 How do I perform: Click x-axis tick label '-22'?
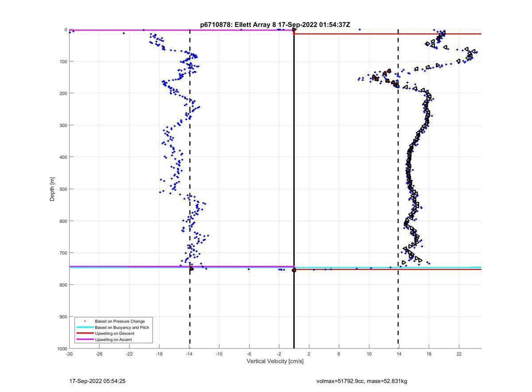(x=129, y=354)
